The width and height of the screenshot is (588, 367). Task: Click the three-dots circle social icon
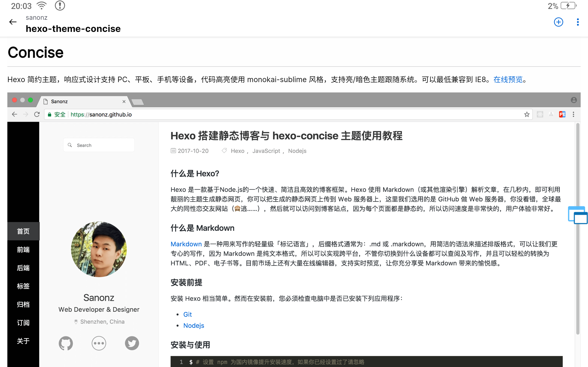point(99,343)
